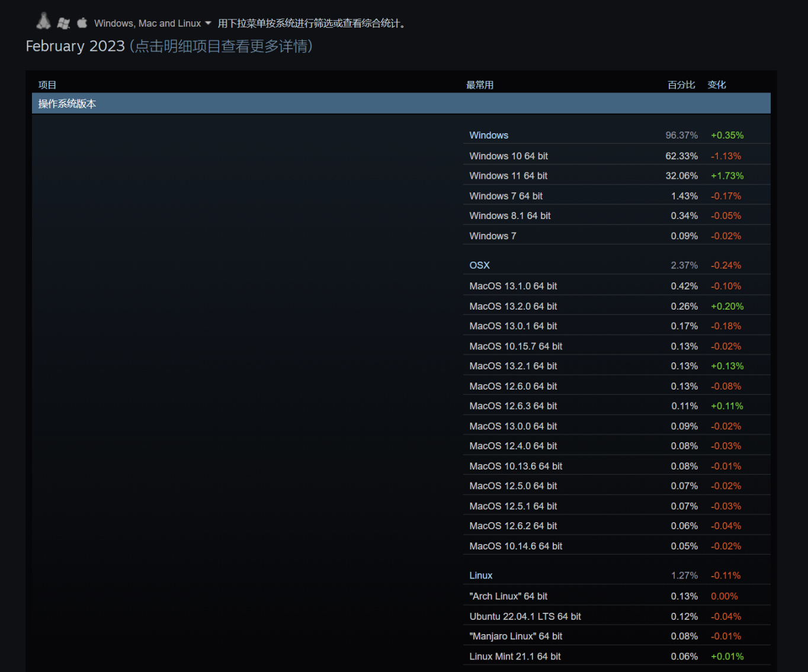
Task: Select MacOS 13.0.1 64 bit entry
Action: (617, 326)
